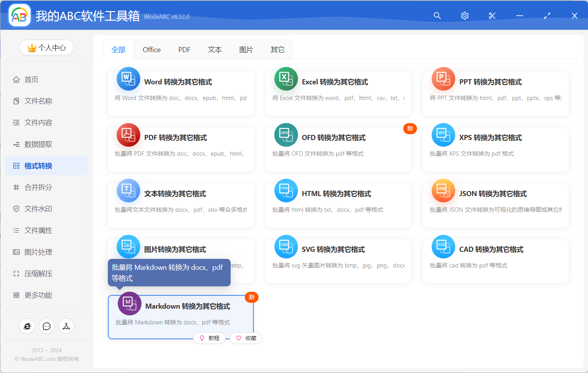Click the search icon in the title bar
The width and height of the screenshot is (588, 373).
coord(437,16)
